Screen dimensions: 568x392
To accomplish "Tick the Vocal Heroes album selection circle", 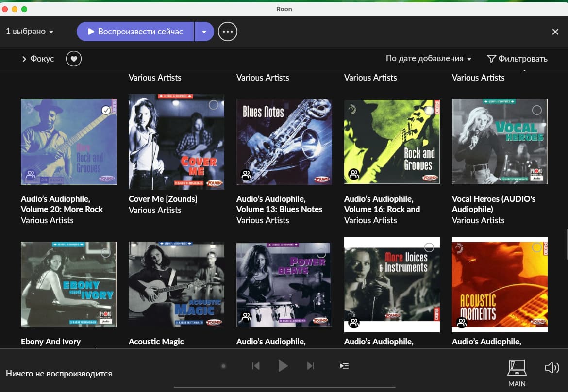I will pyautogui.click(x=536, y=110).
